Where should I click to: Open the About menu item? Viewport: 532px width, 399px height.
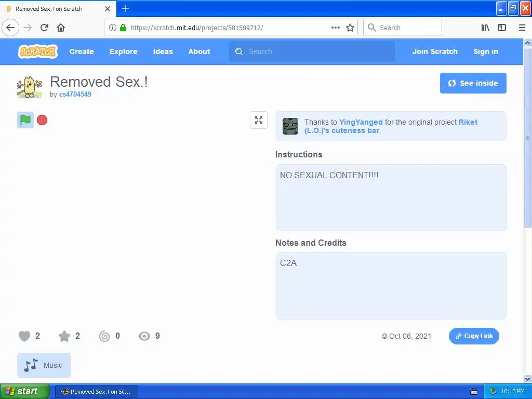pos(199,51)
